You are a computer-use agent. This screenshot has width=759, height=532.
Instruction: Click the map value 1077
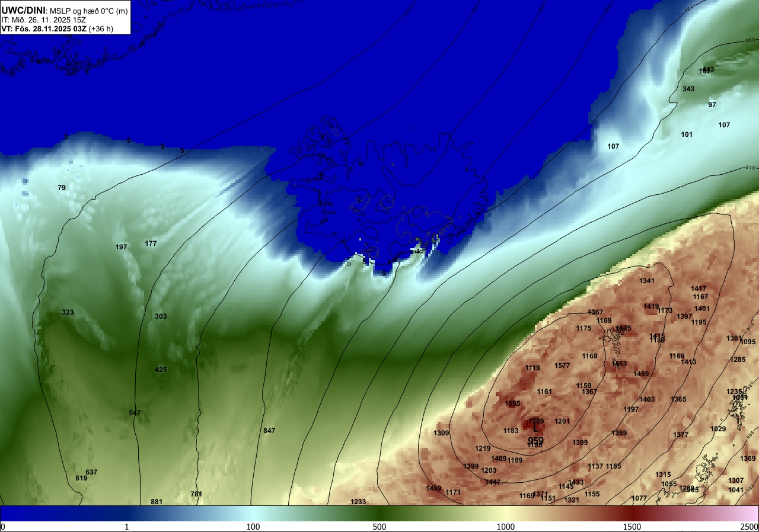click(x=639, y=498)
